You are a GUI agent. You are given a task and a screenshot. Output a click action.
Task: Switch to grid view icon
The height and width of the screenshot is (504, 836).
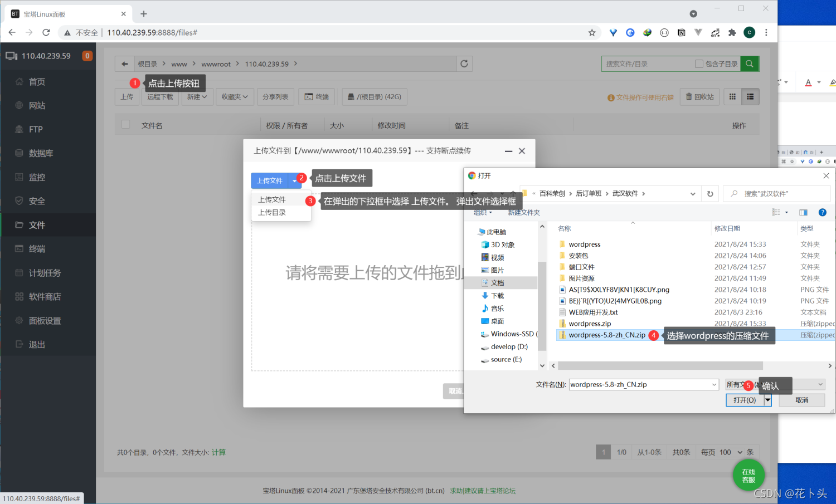point(733,97)
